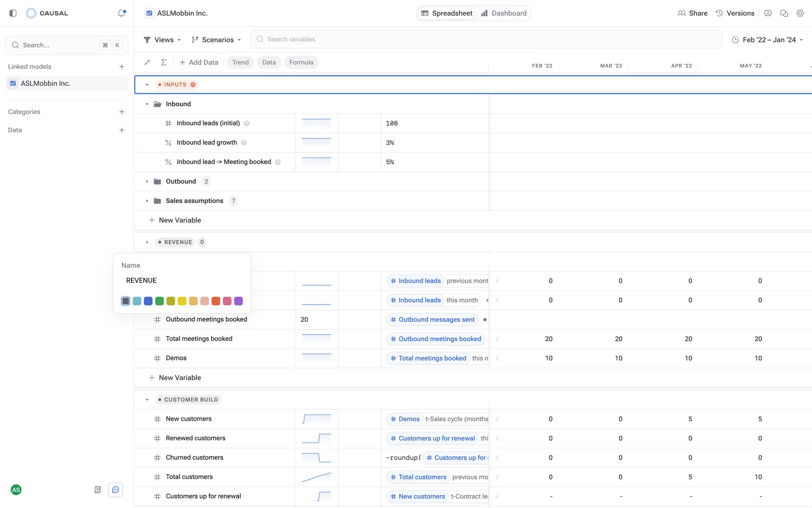Click the notifications bell icon

122,13
